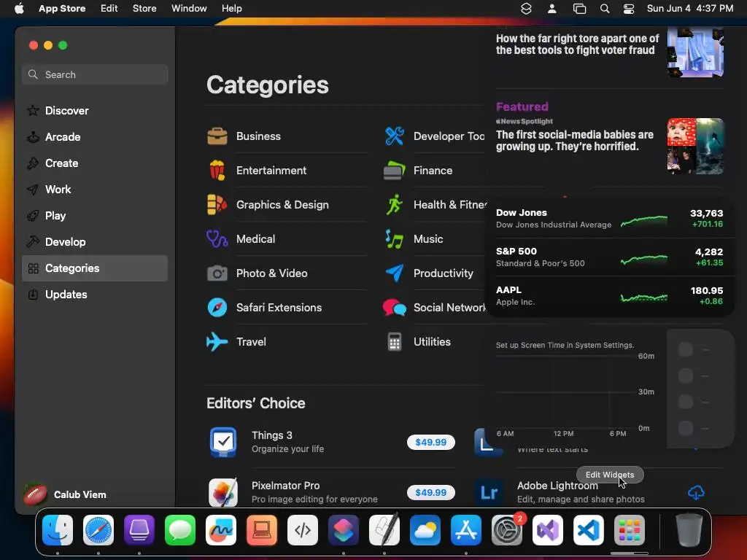The height and width of the screenshot is (560, 747).
Task: Switch to Work in the sidebar
Action: (x=95, y=189)
